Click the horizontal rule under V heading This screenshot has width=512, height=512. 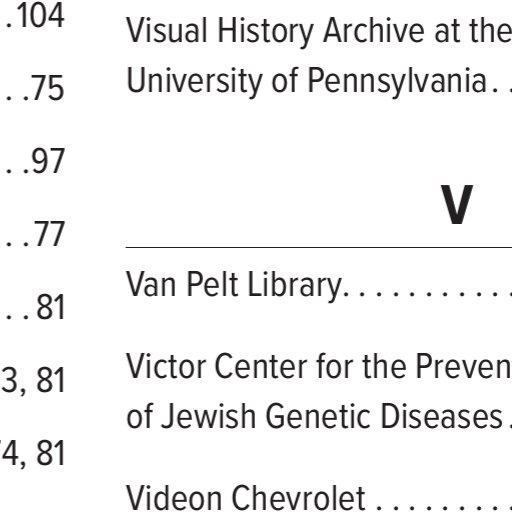coord(319,248)
